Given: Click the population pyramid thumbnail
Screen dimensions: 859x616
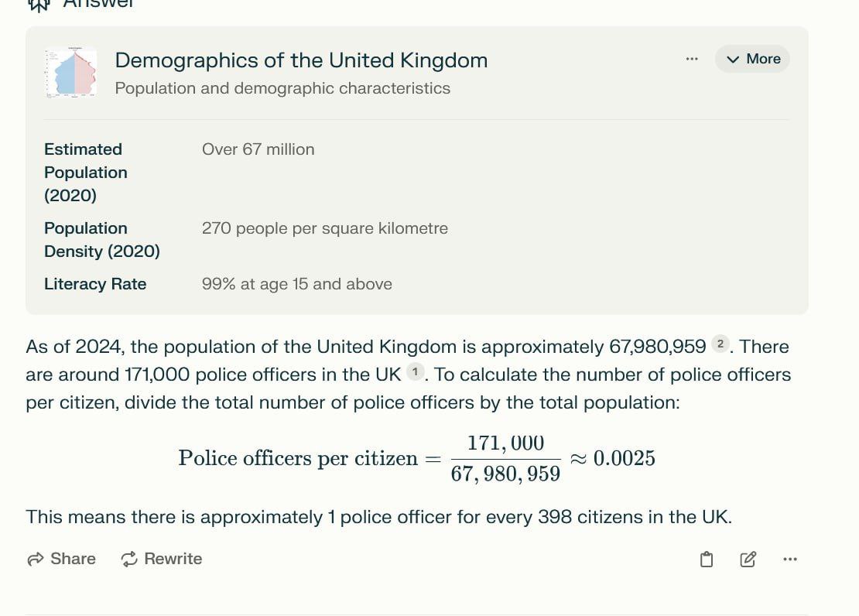Looking at the screenshot, I should click(71, 72).
